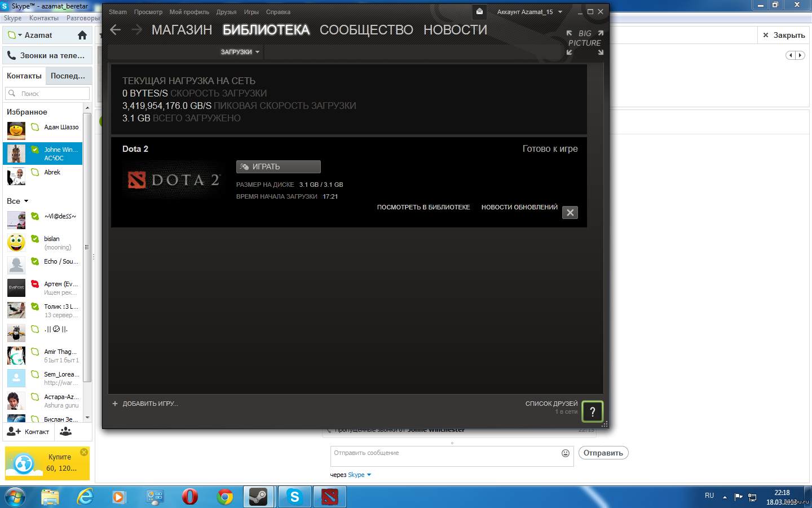Open emoticon picker in message box

(566, 453)
